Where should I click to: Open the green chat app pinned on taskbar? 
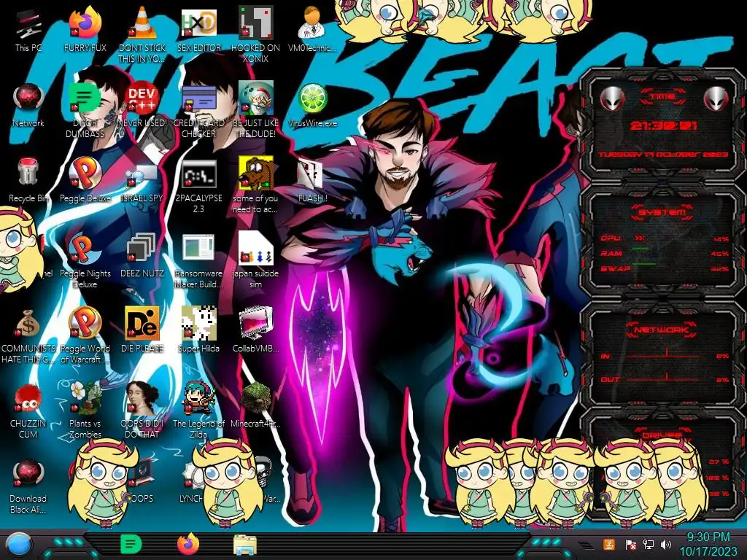click(131, 544)
